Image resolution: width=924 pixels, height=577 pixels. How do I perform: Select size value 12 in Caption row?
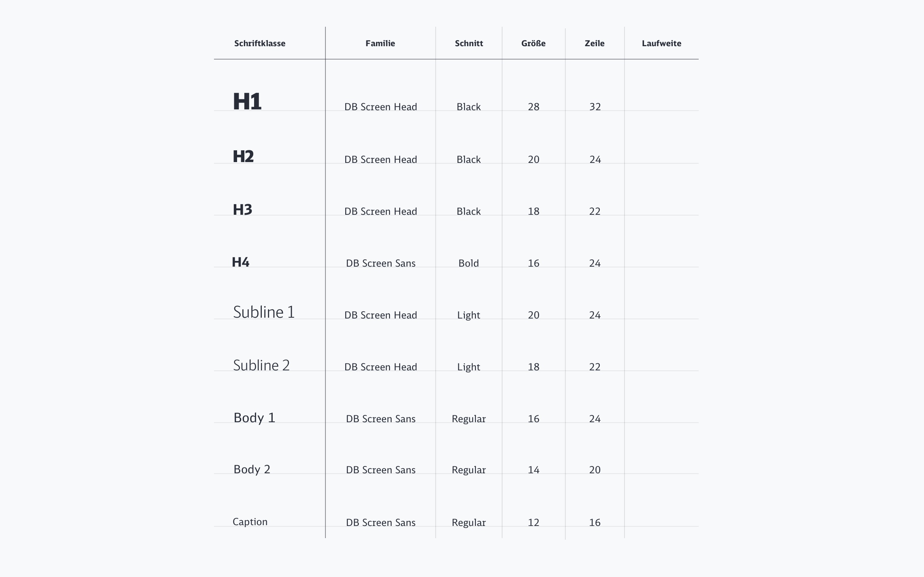(533, 523)
